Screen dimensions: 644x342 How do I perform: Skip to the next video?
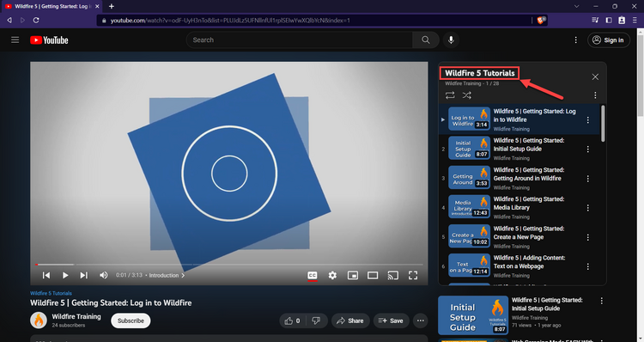[83, 275]
